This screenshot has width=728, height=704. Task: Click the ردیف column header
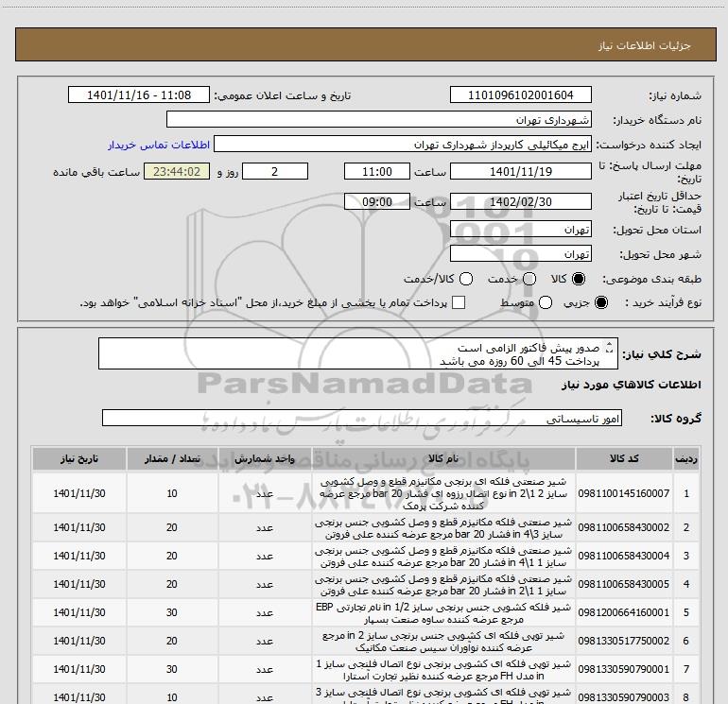[x=686, y=459]
